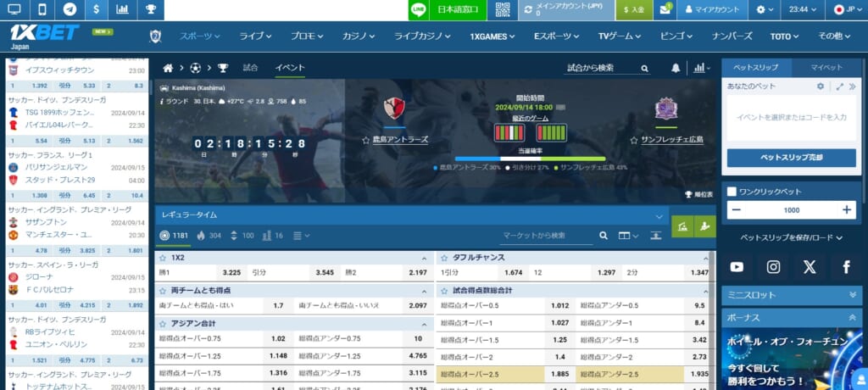
Task: Open the 順位表 standings link
Action: pos(699,194)
